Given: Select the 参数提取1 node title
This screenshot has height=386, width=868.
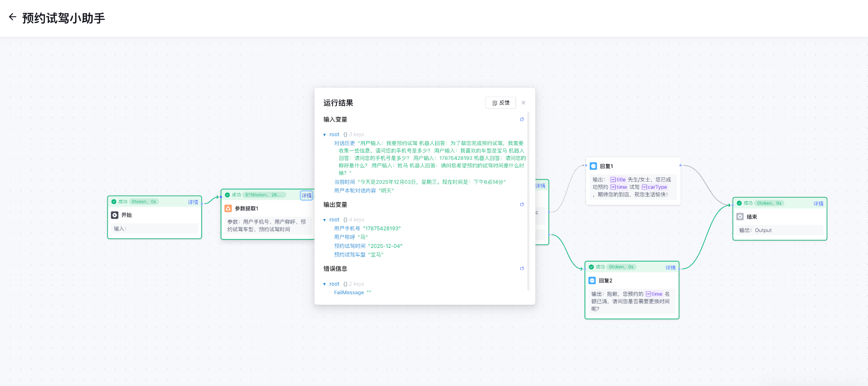Looking at the screenshot, I should coord(247,209).
